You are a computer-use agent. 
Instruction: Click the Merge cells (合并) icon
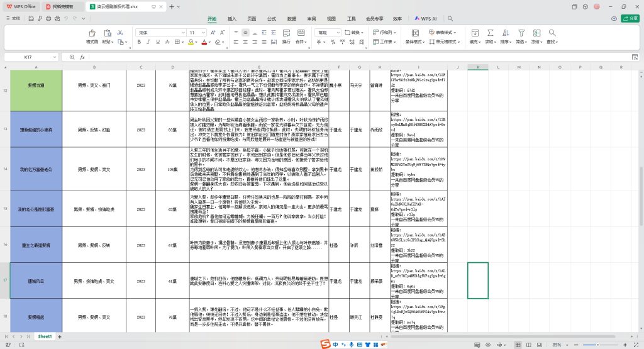click(x=301, y=33)
